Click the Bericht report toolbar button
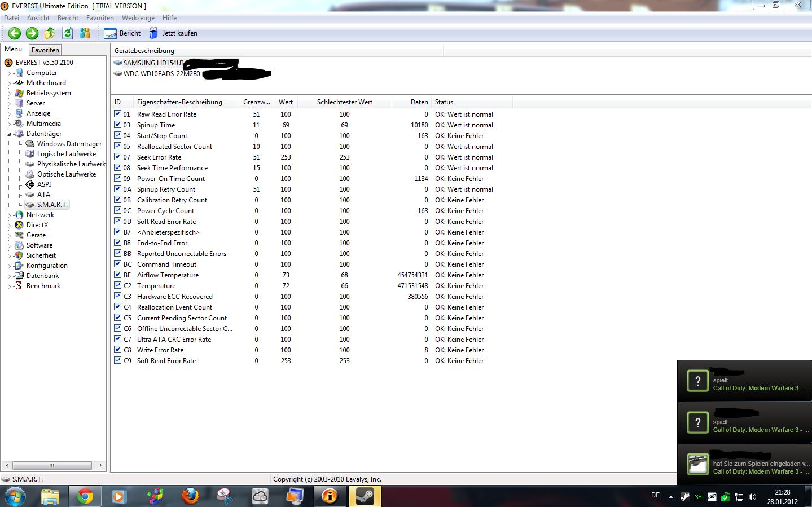The image size is (812, 507). coord(122,33)
